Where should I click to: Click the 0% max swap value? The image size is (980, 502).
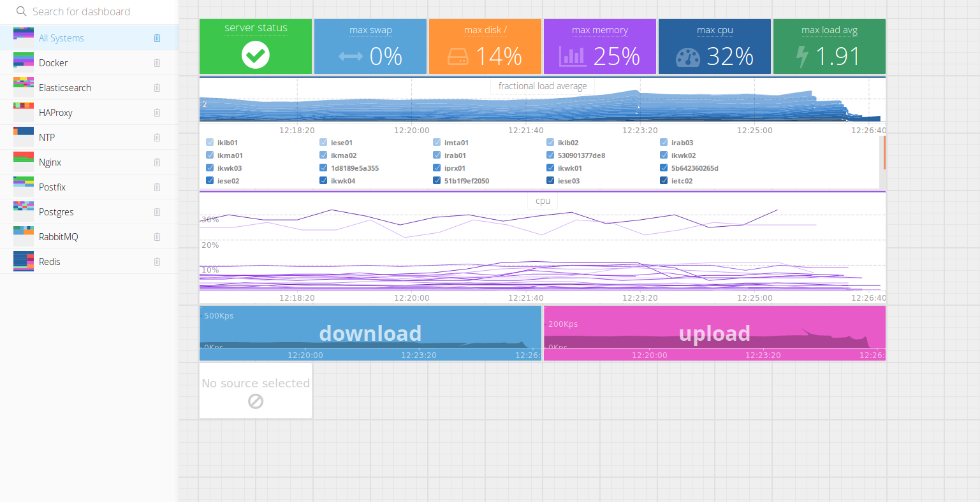coord(386,57)
